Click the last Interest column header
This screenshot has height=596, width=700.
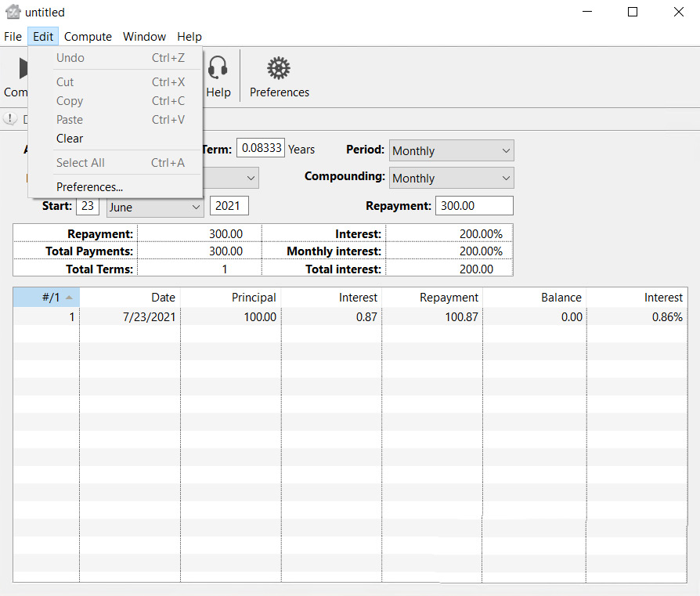pos(637,298)
